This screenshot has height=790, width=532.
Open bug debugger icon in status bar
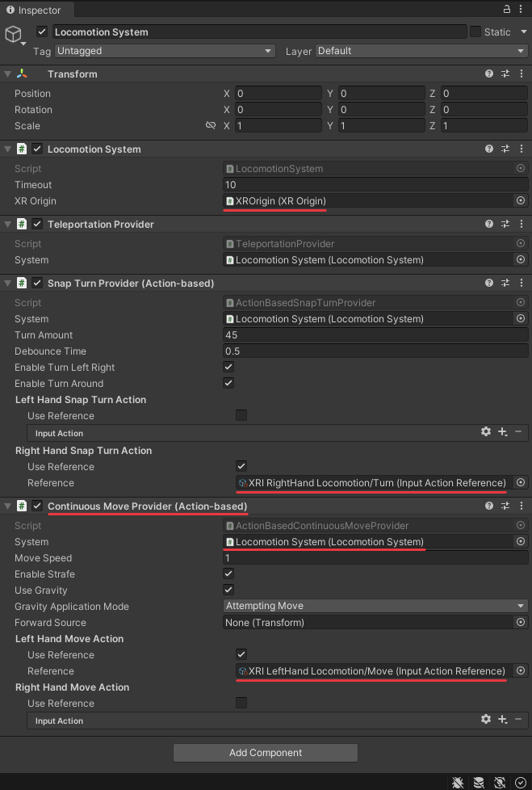coord(458,782)
